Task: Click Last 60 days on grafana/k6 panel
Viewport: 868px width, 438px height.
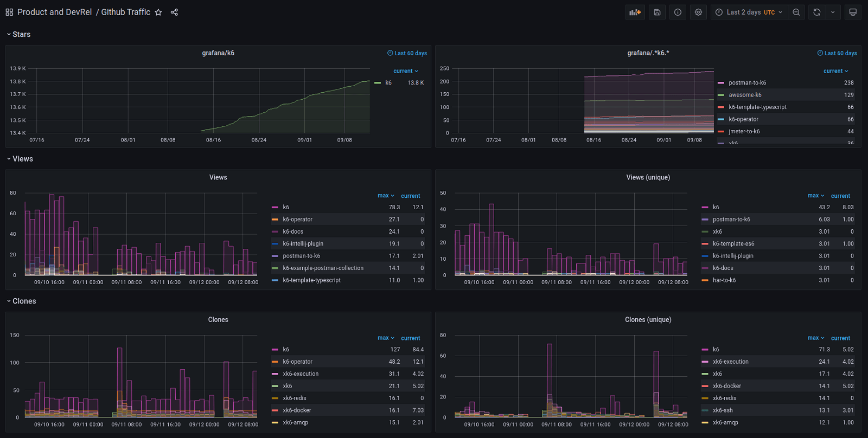Action: point(407,53)
